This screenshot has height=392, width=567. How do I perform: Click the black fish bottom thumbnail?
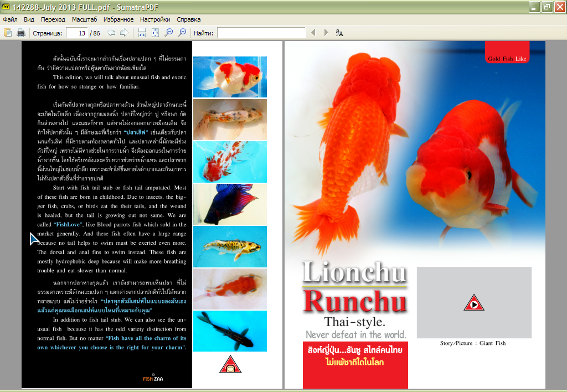(230, 331)
